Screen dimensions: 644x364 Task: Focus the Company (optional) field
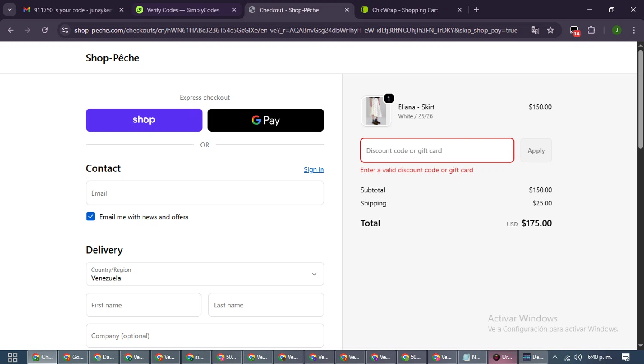pos(205,336)
